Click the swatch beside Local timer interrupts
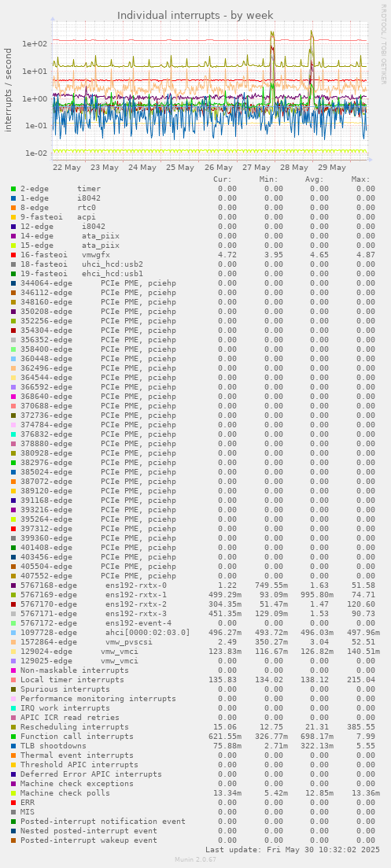This screenshot has width=391, height=868. (x=13, y=679)
